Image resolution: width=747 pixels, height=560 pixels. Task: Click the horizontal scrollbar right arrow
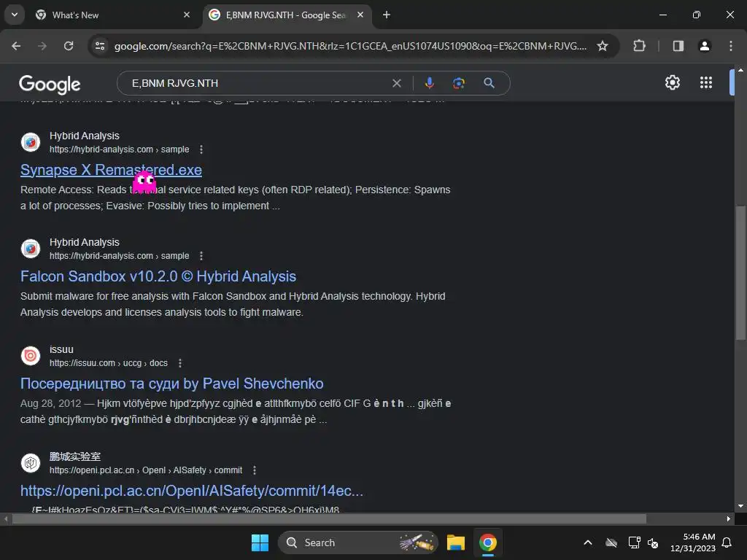tap(729, 518)
